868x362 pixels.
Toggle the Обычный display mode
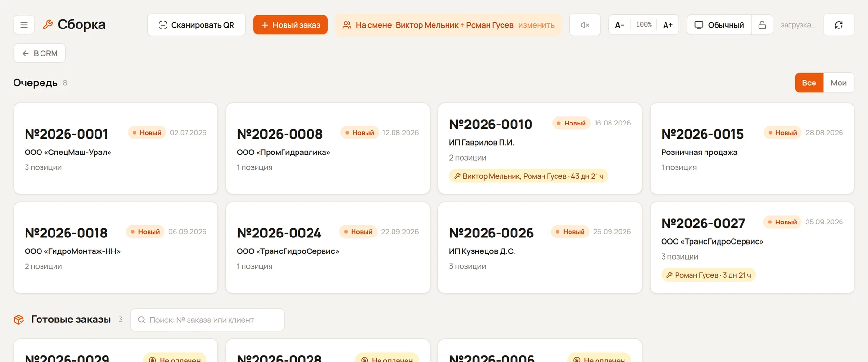(x=719, y=25)
